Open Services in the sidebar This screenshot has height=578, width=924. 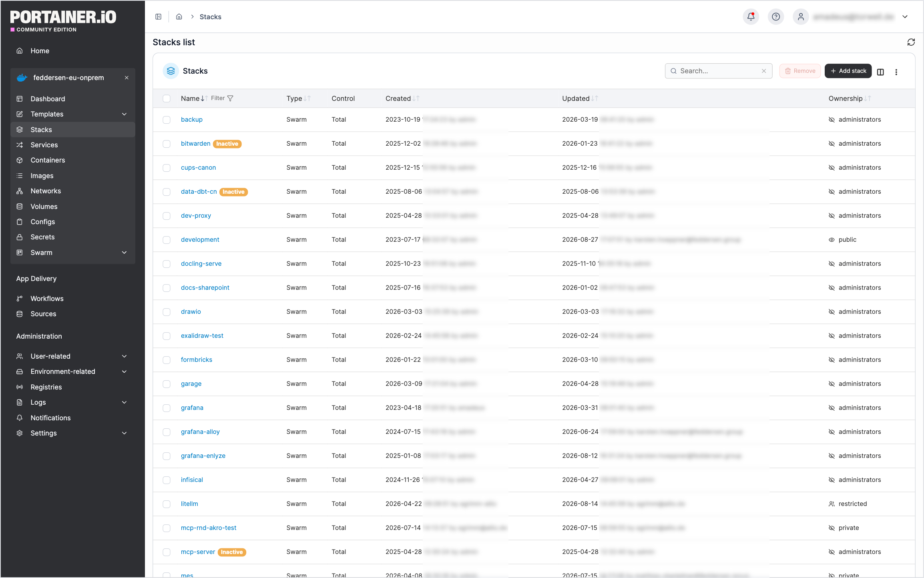(x=72, y=145)
